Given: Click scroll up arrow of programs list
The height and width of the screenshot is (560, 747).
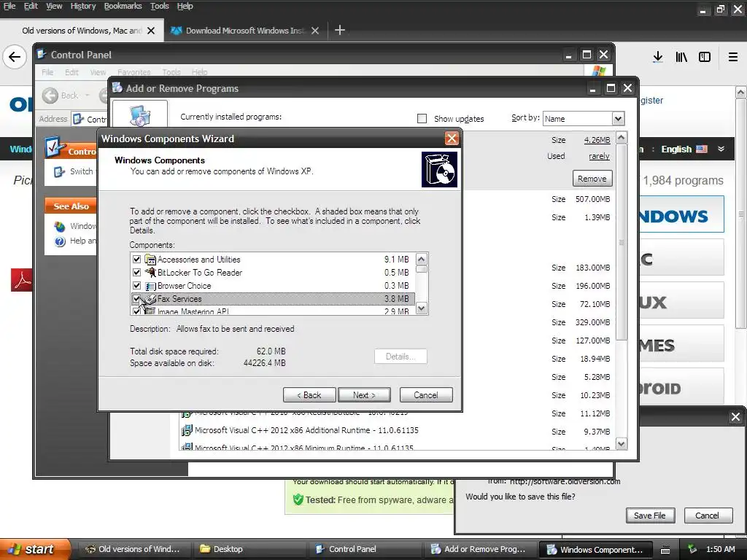Looking at the screenshot, I should (x=622, y=138).
